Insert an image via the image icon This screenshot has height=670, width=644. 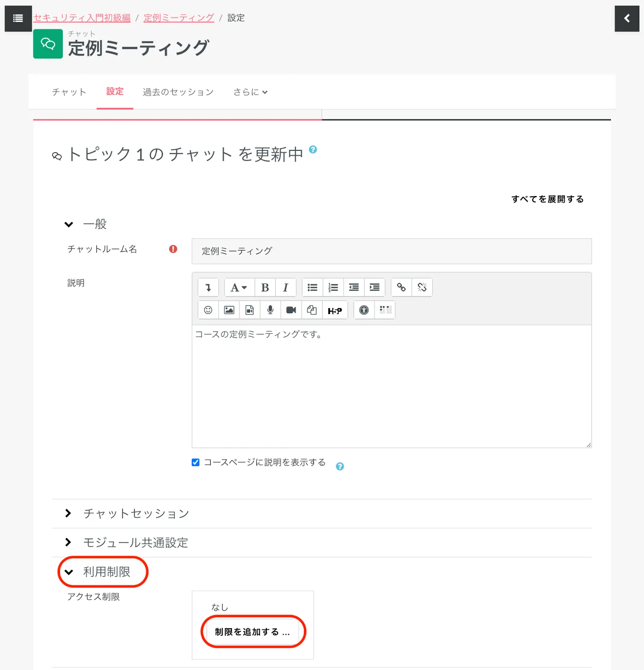click(229, 310)
